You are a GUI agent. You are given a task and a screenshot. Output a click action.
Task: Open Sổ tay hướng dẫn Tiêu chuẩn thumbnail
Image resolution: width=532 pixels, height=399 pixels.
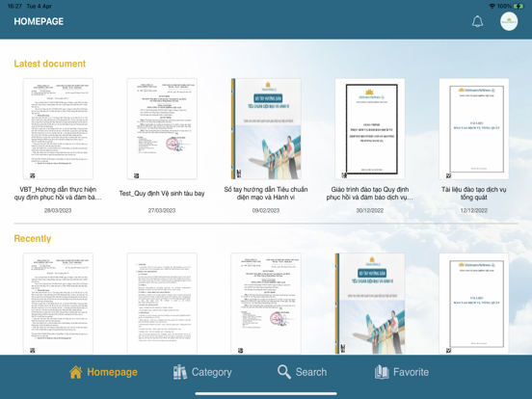[266, 129]
